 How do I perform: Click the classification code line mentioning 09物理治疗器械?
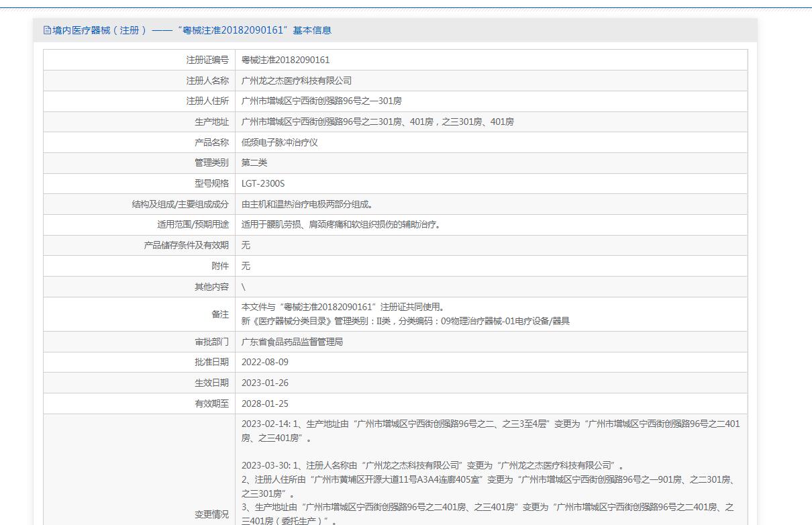405,322
